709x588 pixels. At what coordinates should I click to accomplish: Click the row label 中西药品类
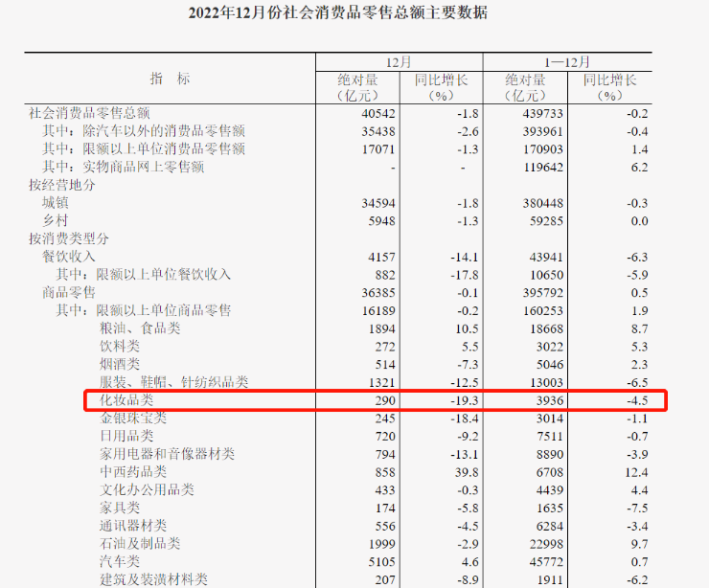[133, 471]
